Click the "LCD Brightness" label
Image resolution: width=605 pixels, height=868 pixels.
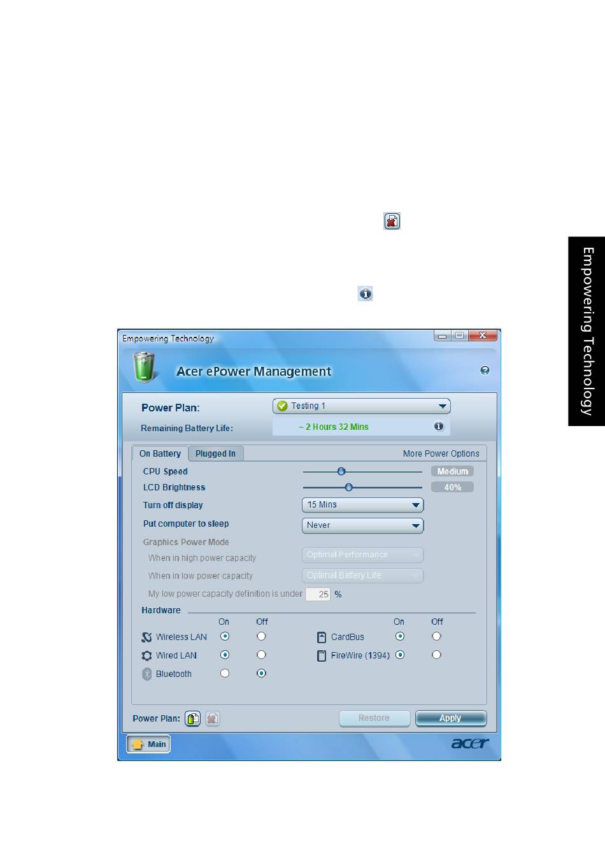click(x=174, y=487)
